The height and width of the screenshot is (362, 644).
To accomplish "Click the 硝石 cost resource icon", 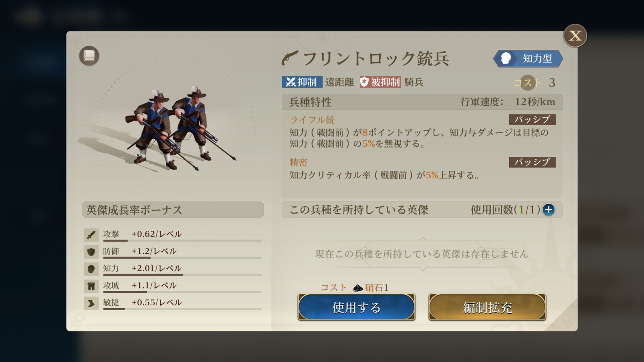I will 358,288.
